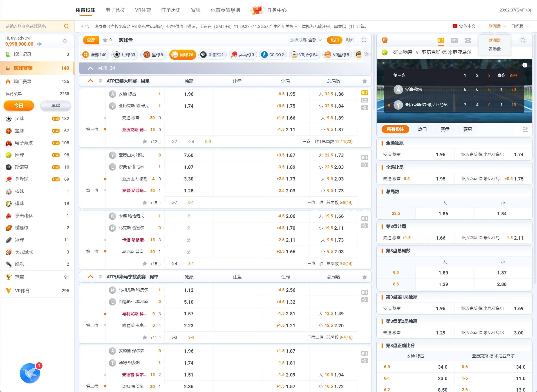
Task: Toggle balance visibility eye icon
Action: pos(39,44)
